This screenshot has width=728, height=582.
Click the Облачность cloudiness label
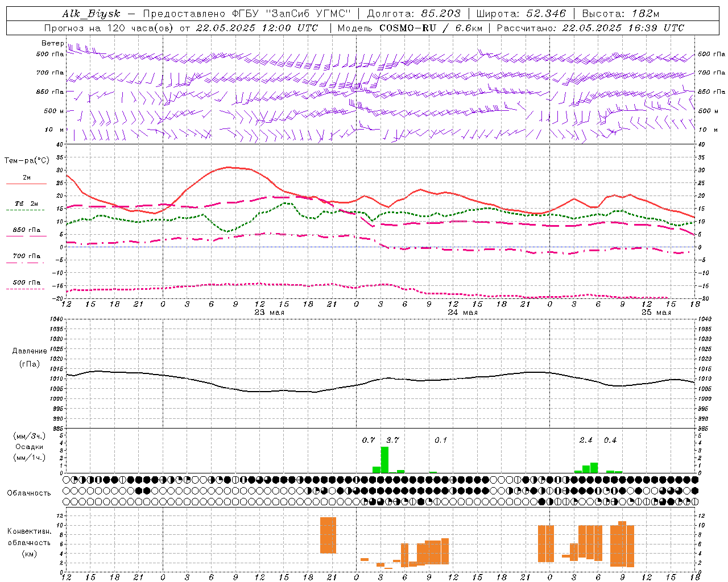click(x=29, y=493)
